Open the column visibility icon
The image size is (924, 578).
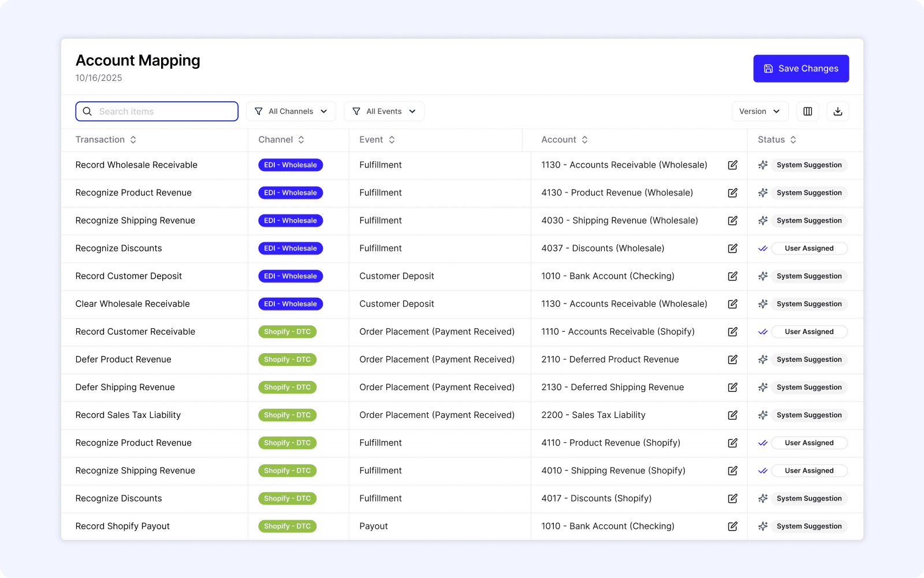point(807,111)
